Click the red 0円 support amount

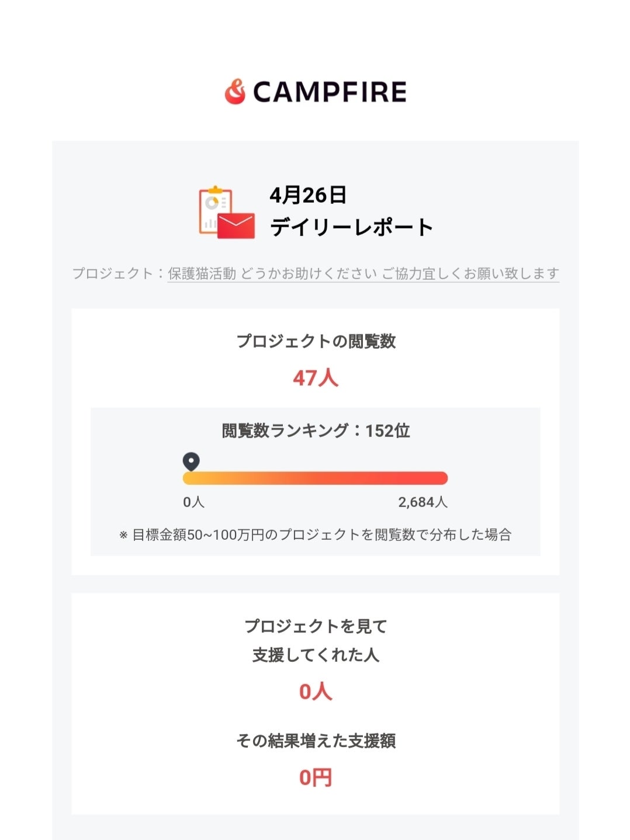pos(316,777)
